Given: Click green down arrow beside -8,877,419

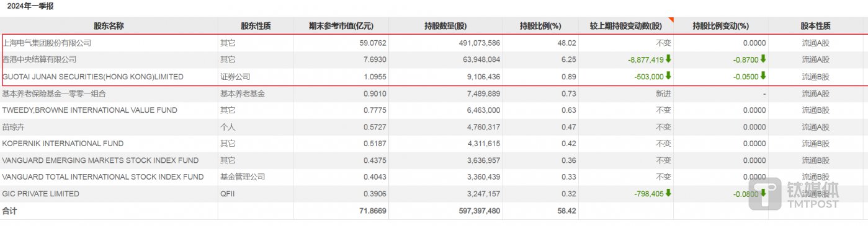Looking at the screenshot, I should pos(669,59).
